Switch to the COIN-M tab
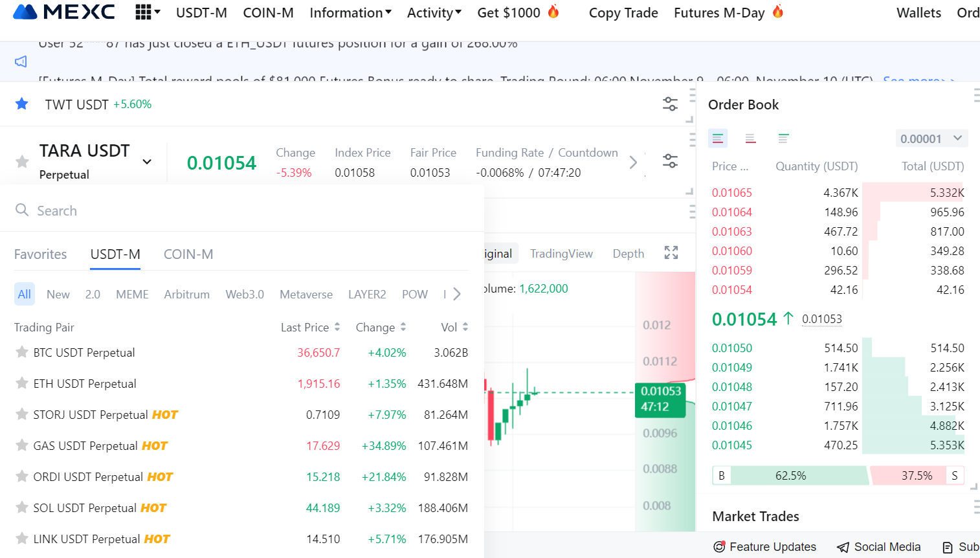 click(188, 254)
